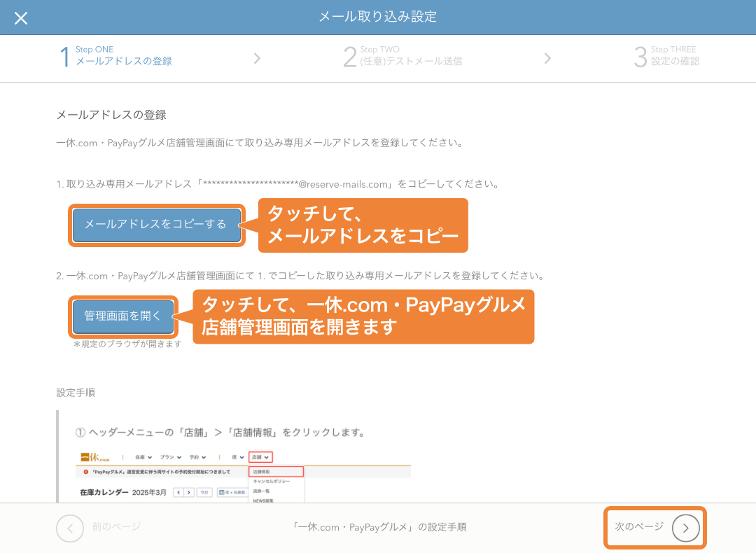Close the mail import settings with X
This screenshot has width=756, height=553.
(21, 18)
